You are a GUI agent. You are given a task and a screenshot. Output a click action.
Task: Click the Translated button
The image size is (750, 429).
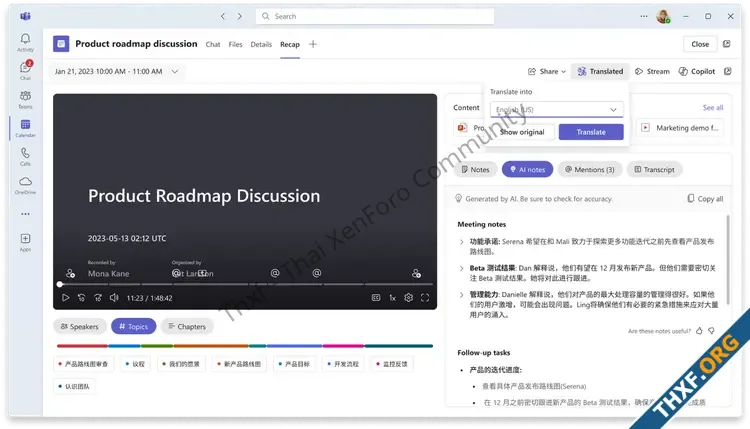pyautogui.click(x=600, y=71)
